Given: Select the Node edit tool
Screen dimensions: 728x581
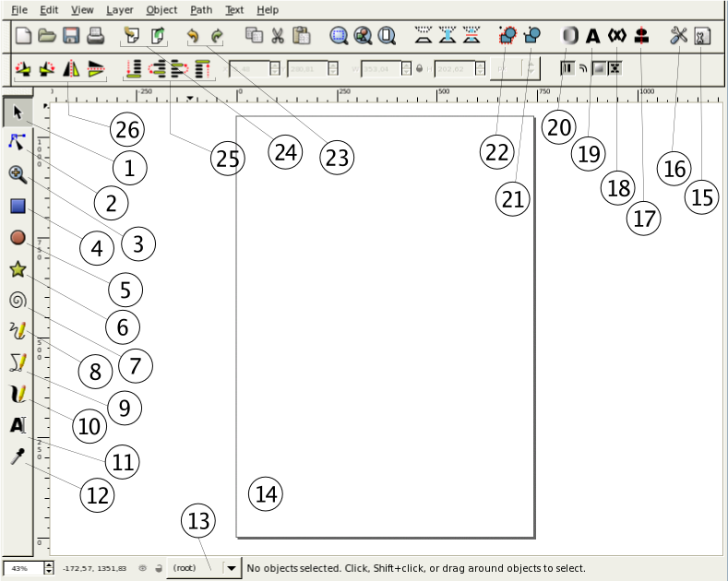Looking at the screenshot, I should pyautogui.click(x=17, y=141).
